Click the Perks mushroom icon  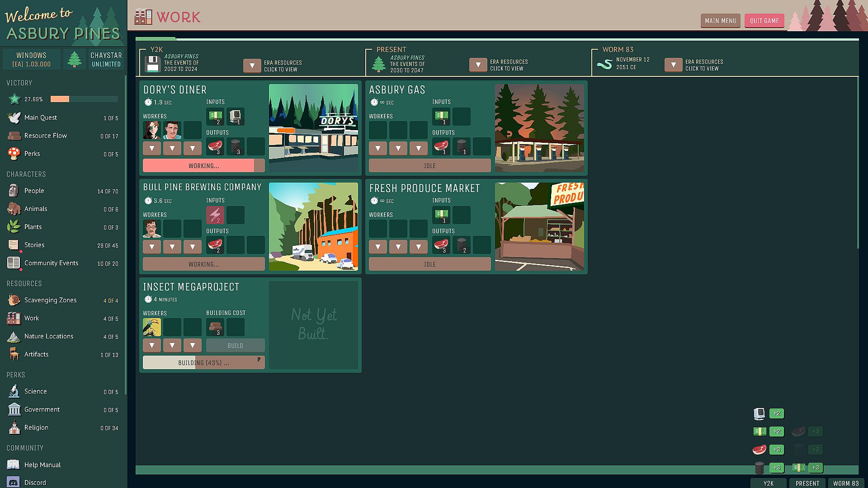pos(14,154)
